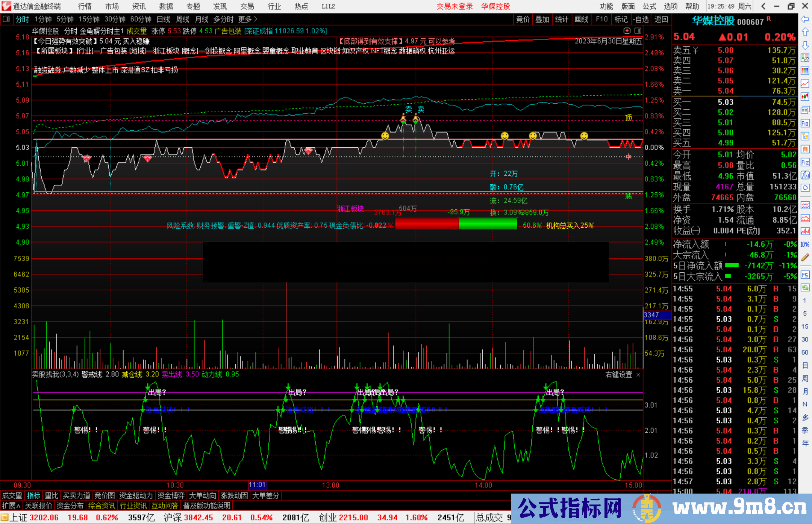Switch to daily 日 period in sidebar
The height and width of the screenshot is (524, 812).
pyautogui.click(x=805, y=365)
